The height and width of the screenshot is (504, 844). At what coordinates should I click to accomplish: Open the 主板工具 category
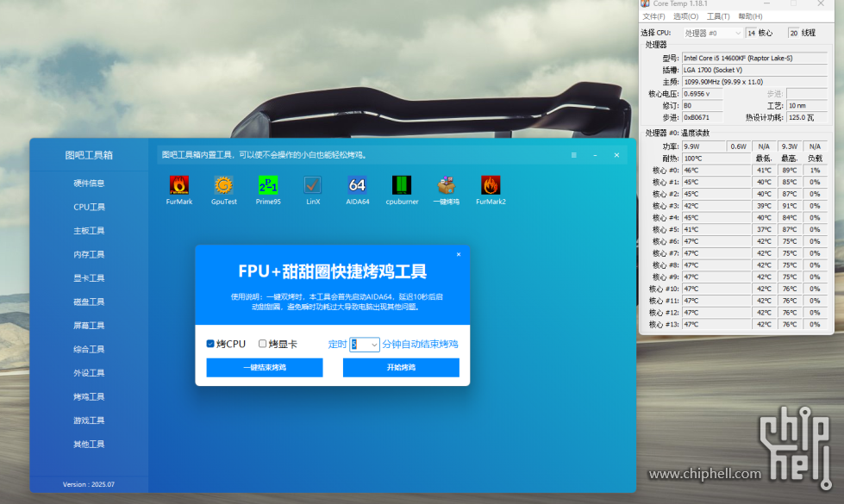click(x=89, y=231)
